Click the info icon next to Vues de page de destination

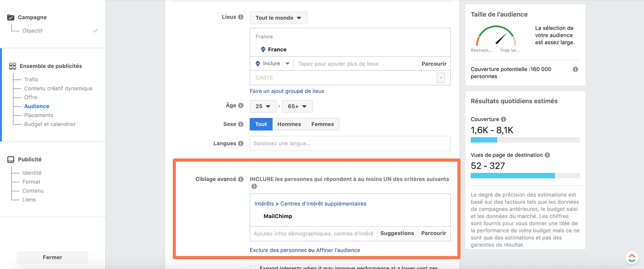coord(547,155)
